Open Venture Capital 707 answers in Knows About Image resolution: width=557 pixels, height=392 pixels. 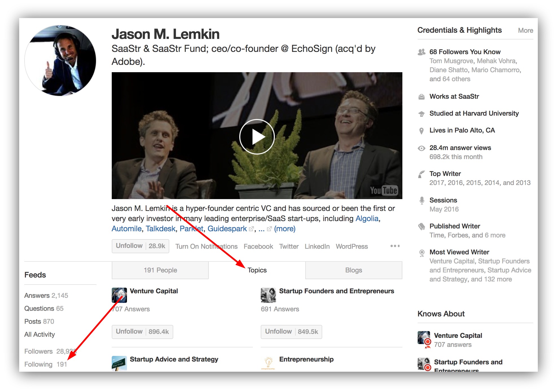click(x=458, y=340)
